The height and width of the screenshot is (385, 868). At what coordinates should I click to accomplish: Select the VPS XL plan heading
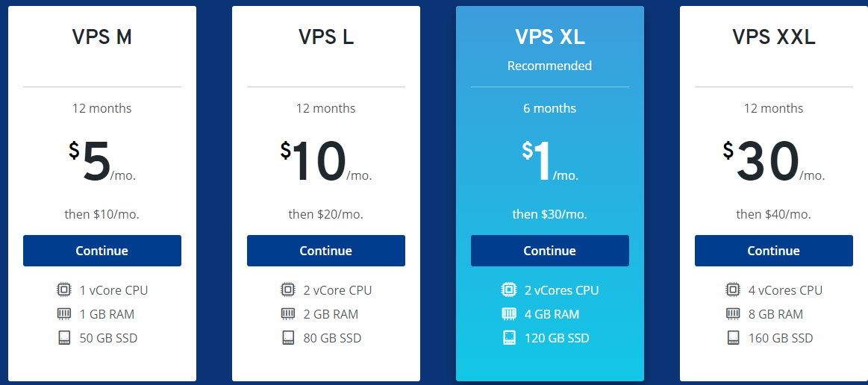(x=550, y=37)
